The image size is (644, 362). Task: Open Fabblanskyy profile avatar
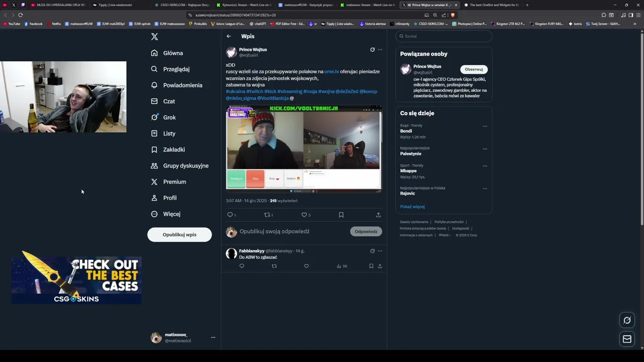pyautogui.click(x=231, y=253)
